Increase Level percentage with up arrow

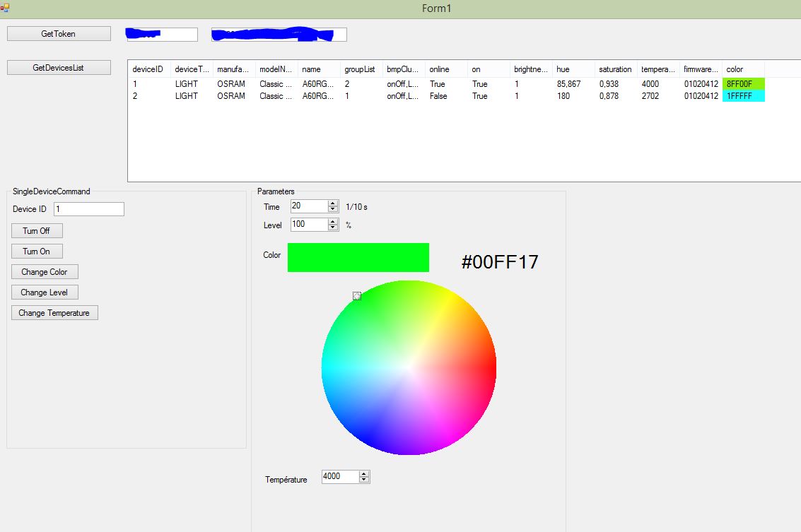coord(333,222)
